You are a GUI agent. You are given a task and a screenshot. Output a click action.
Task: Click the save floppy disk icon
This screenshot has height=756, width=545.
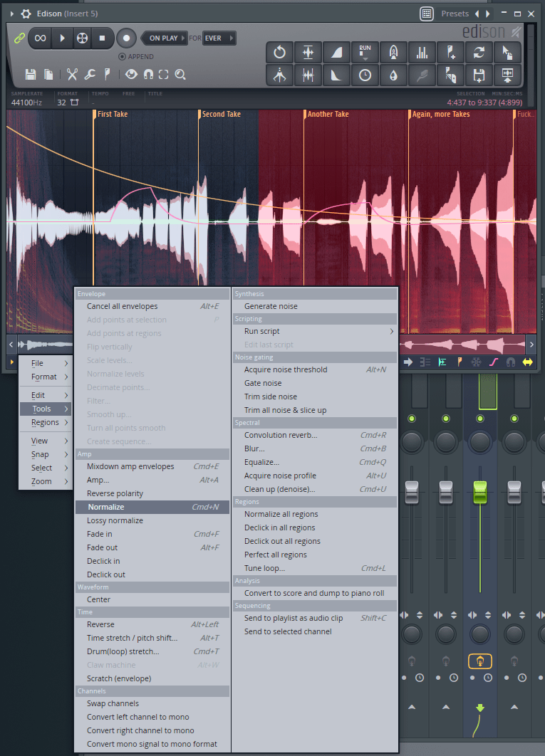[31, 74]
